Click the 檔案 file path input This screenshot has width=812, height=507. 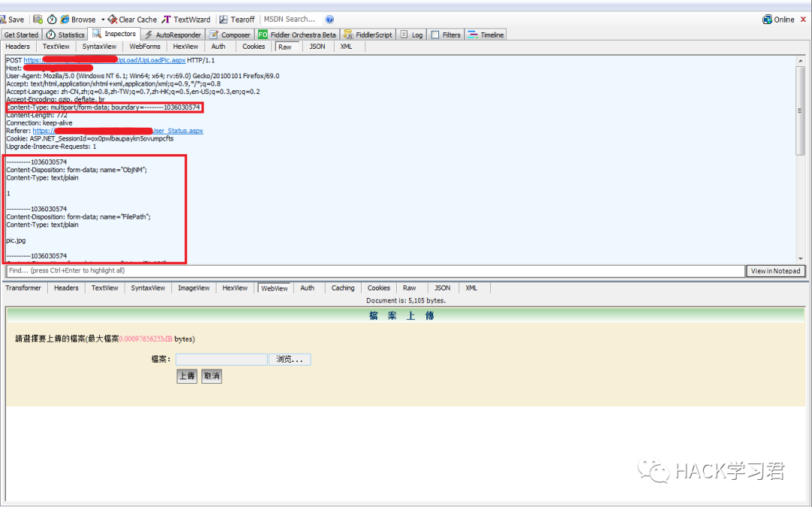click(x=222, y=360)
